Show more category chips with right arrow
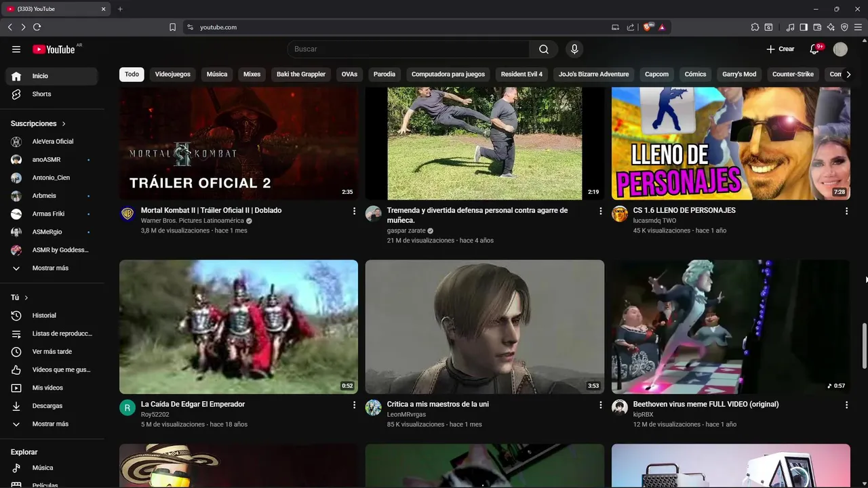Image resolution: width=868 pixels, height=488 pixels. [848, 75]
